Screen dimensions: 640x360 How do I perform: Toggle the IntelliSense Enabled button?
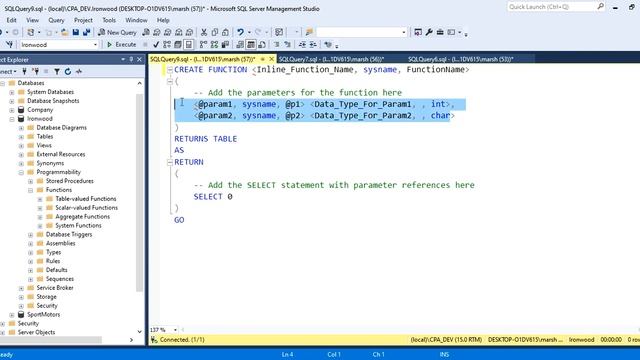(189, 44)
